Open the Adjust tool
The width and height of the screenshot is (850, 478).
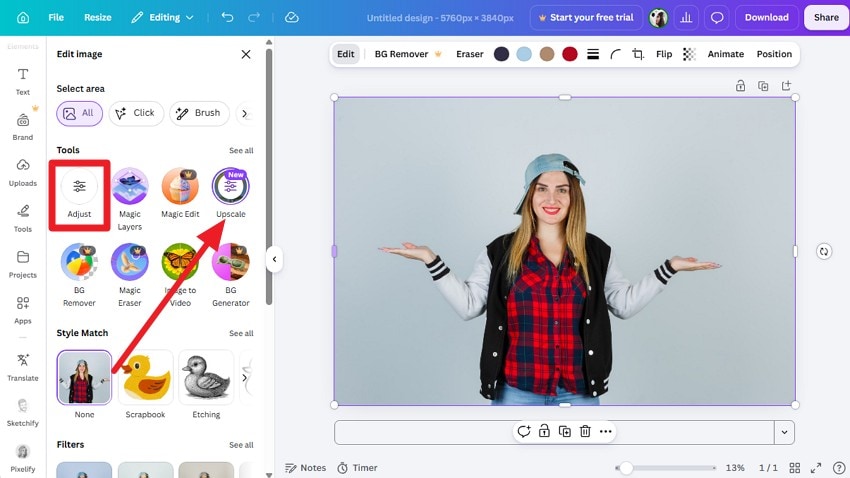79,194
